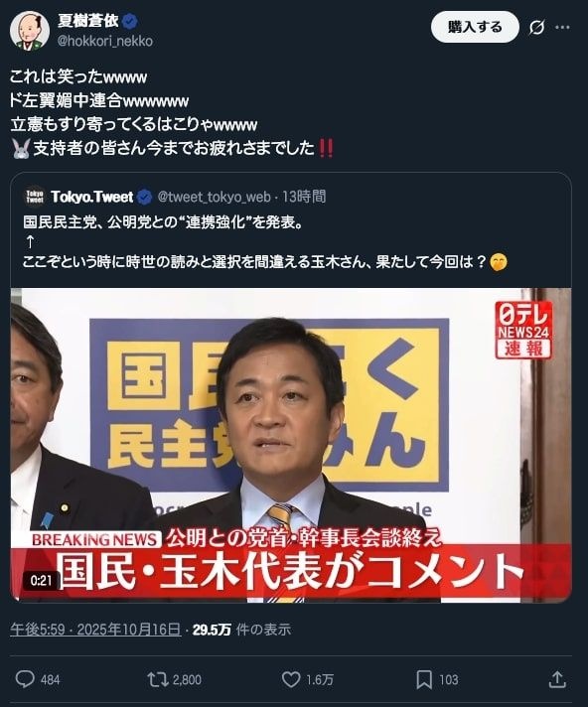Click the 0:21 video duration badge
Image resolution: width=588 pixels, height=707 pixels.
click(x=41, y=580)
